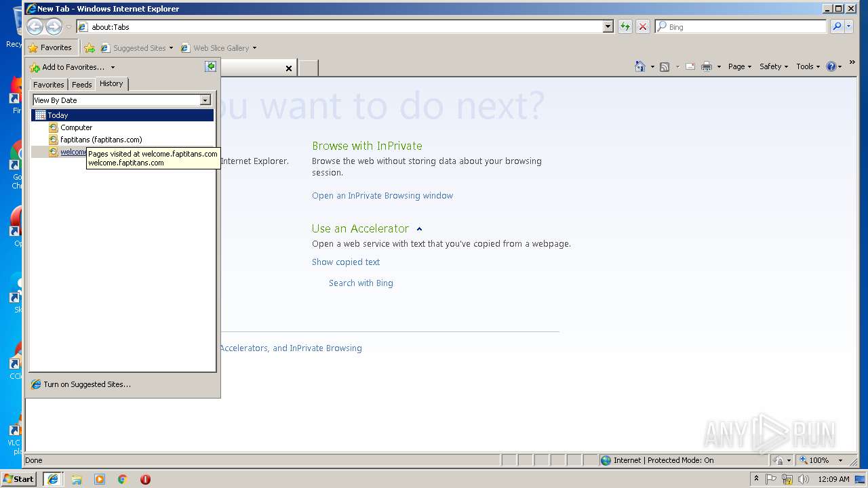Expand the Home button dropdown arrow
The width and height of the screenshot is (868, 488).
[x=652, y=66]
